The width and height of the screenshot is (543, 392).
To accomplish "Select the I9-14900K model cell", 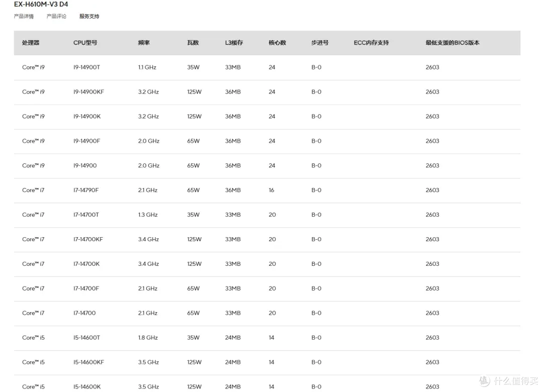I will (x=87, y=117).
